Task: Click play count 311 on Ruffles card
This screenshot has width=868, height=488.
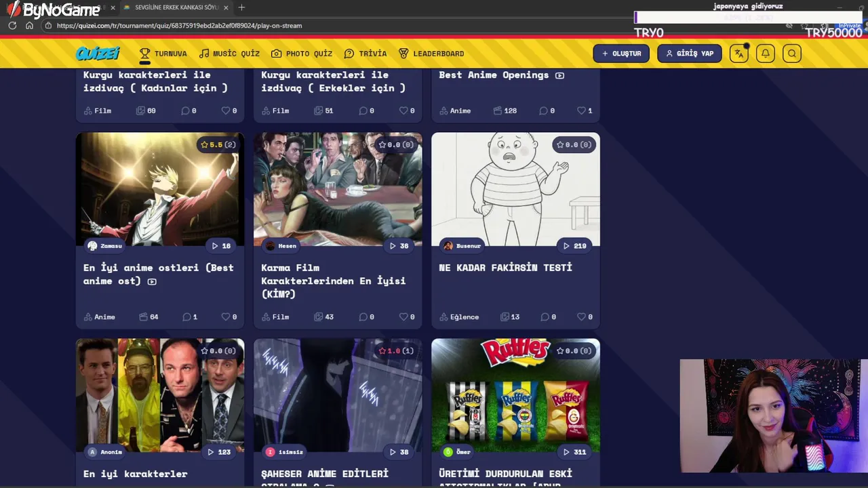Action: [x=574, y=451]
